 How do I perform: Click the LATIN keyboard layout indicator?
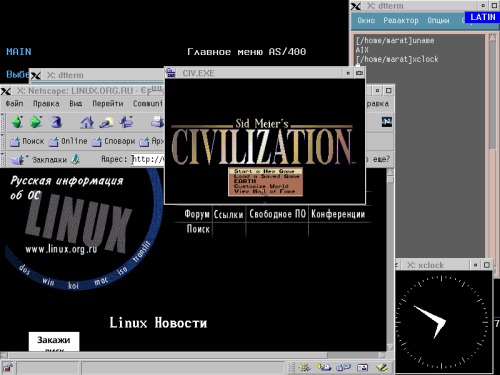coord(483,17)
